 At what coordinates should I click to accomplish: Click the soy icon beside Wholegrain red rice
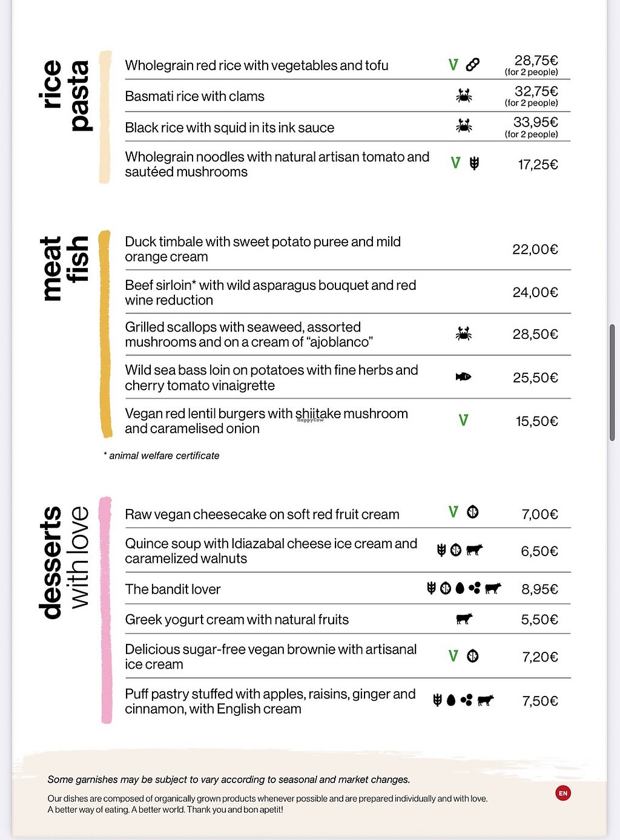[x=473, y=64]
